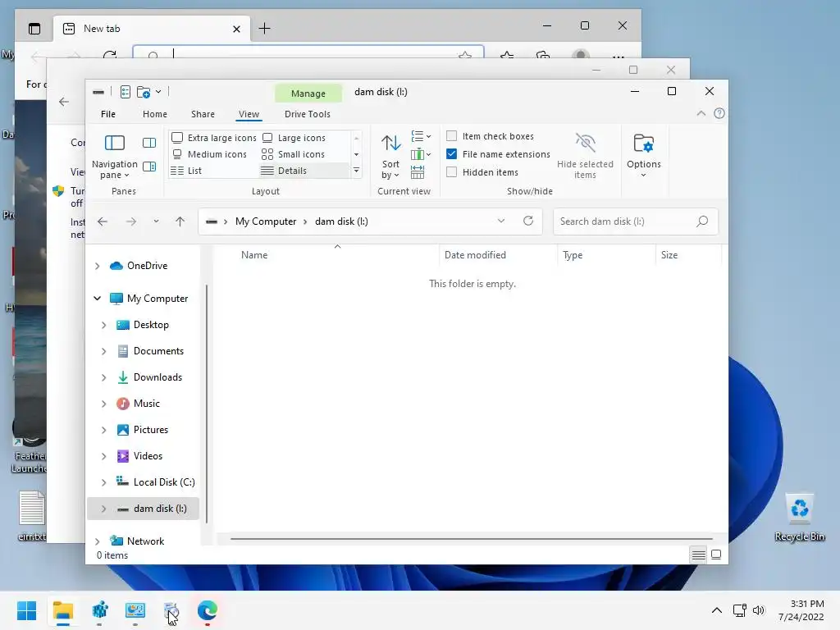The width and height of the screenshot is (840, 630).
Task: Select Small icons layout
Action: (294, 154)
